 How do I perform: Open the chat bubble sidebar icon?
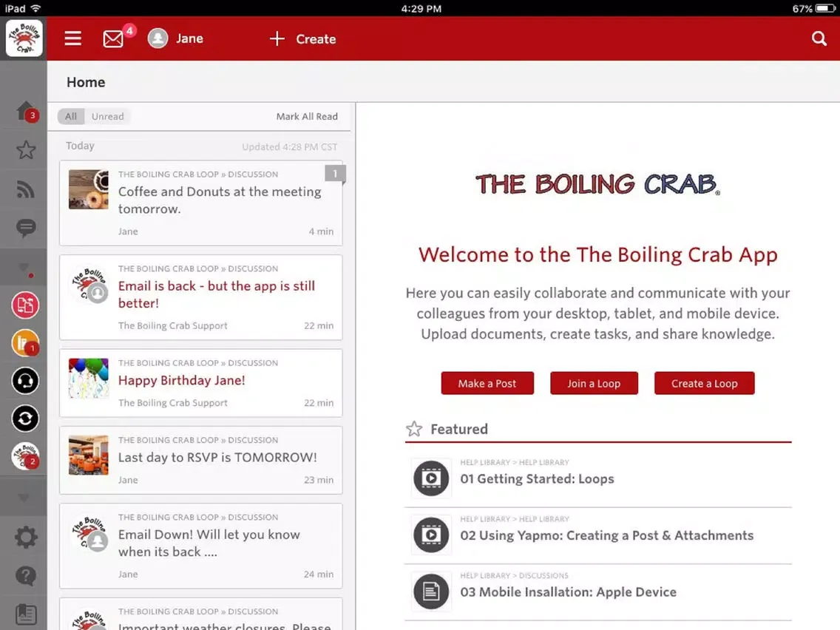[x=26, y=228]
